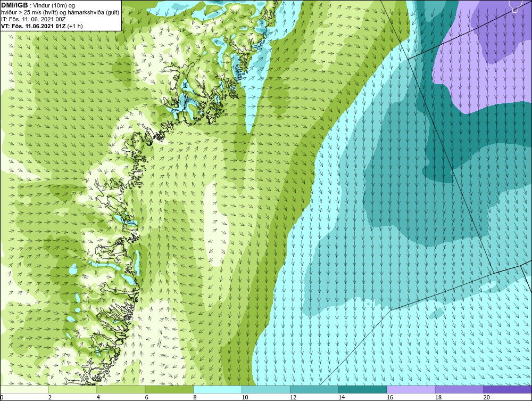Viewport: 532px width, 401px height.
Task: Click the 18–20 m/s purple swatch
Action: point(460,389)
